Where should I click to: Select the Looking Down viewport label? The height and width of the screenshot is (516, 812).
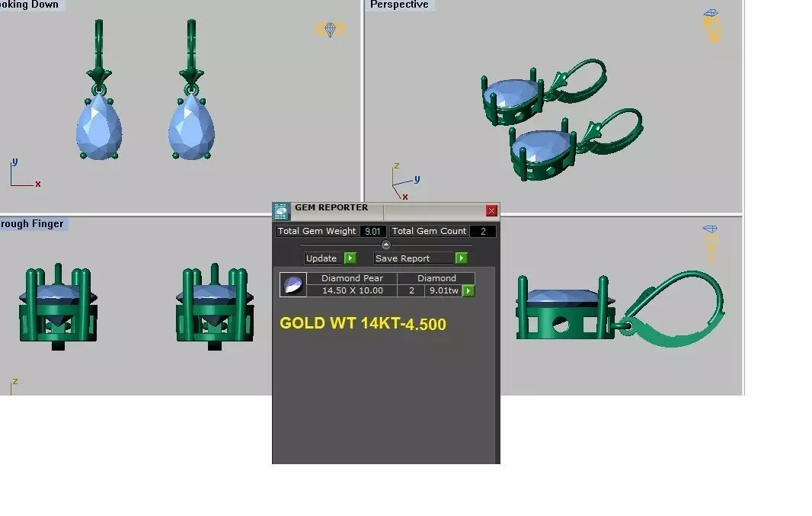coord(29,5)
